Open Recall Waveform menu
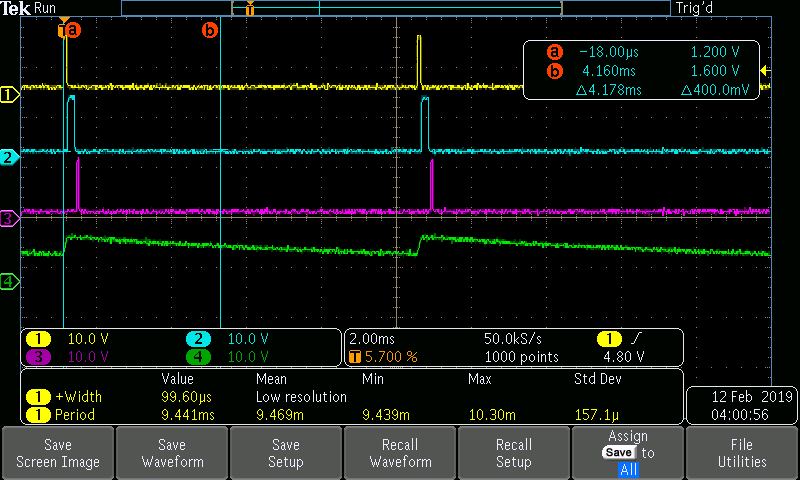 [400, 453]
